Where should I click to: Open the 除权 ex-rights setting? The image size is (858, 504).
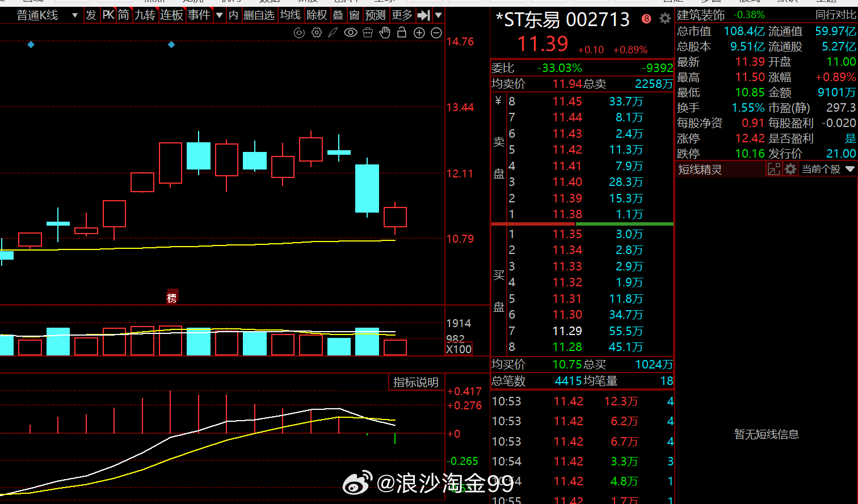317,15
